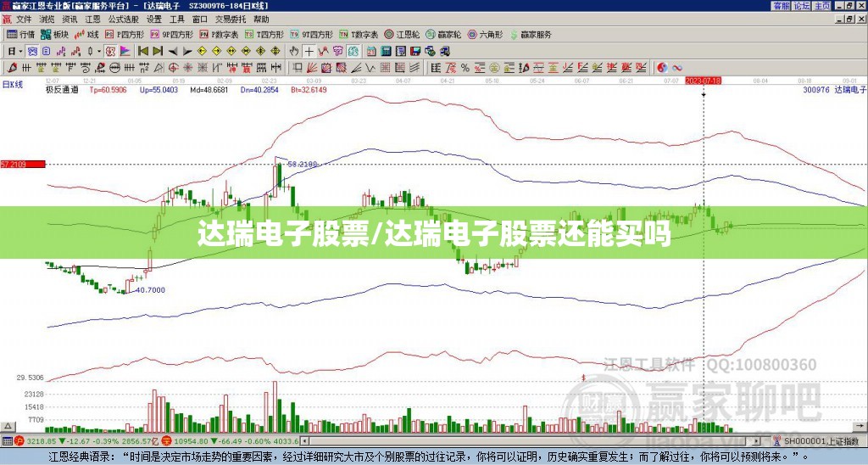Image resolution: width=868 pixels, height=465 pixels.
Task: Expand the 日 period dropdown arrow
Action: [x=20, y=52]
